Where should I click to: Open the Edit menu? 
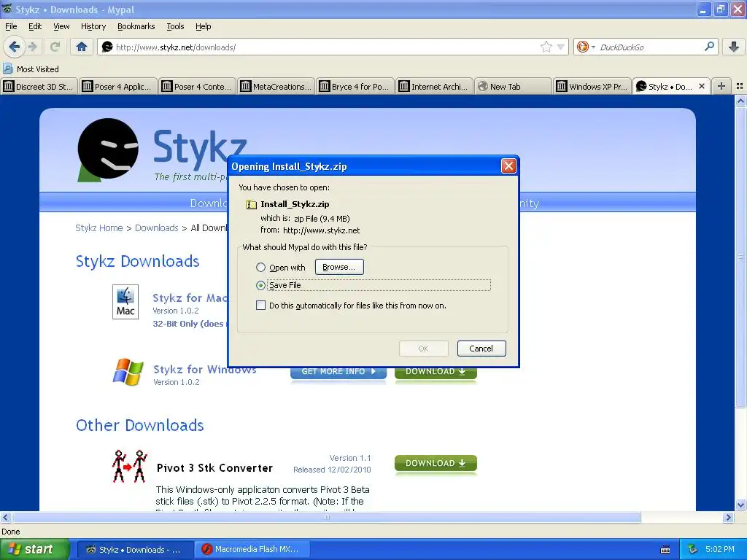pyautogui.click(x=35, y=26)
